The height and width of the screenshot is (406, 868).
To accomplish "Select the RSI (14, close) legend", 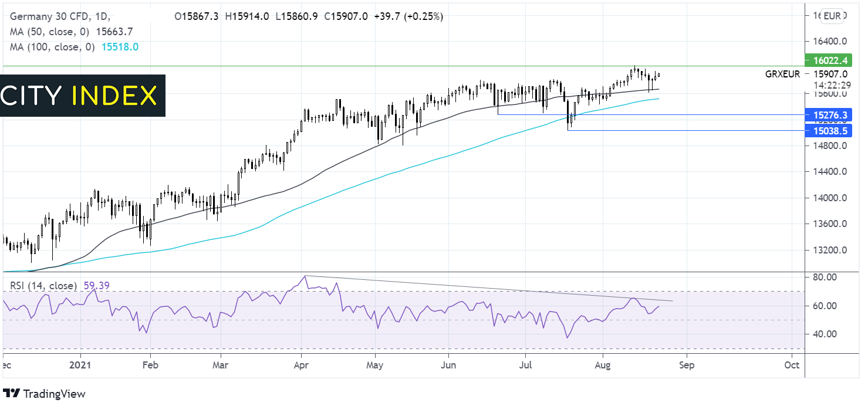I will (42, 286).
